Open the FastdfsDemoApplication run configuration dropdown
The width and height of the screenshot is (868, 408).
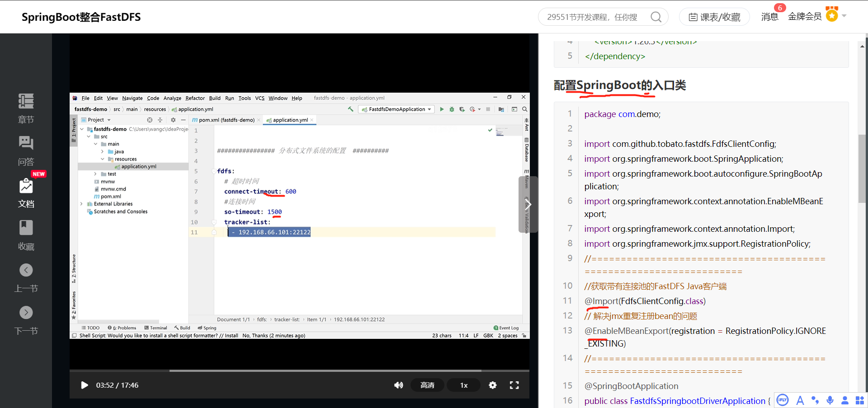tap(397, 109)
